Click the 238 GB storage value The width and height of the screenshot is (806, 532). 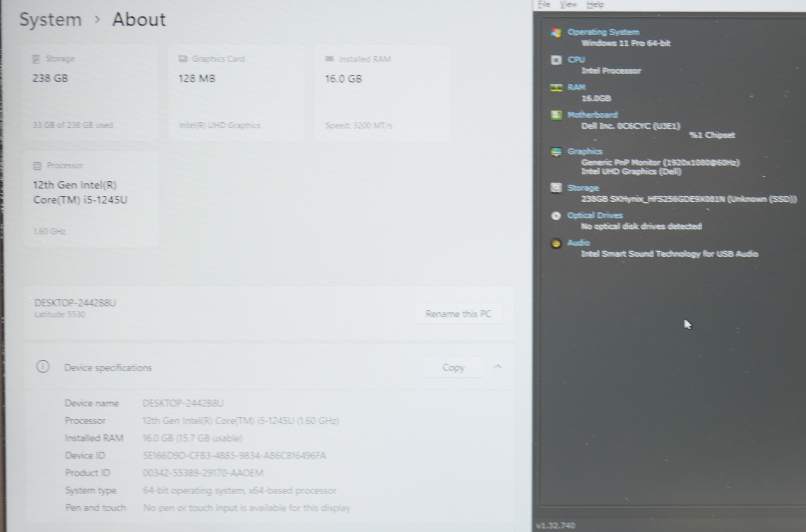point(50,78)
